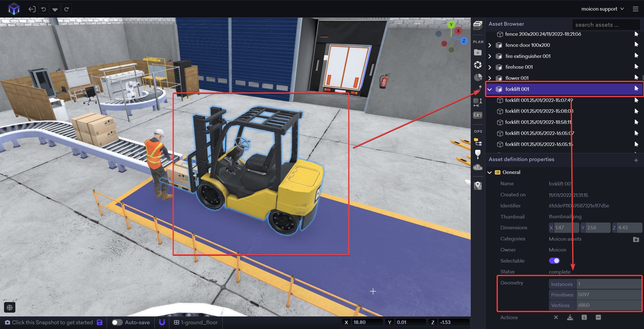Click the redo button in top toolbar
Screen dimensions: 644x329
tap(66, 9)
